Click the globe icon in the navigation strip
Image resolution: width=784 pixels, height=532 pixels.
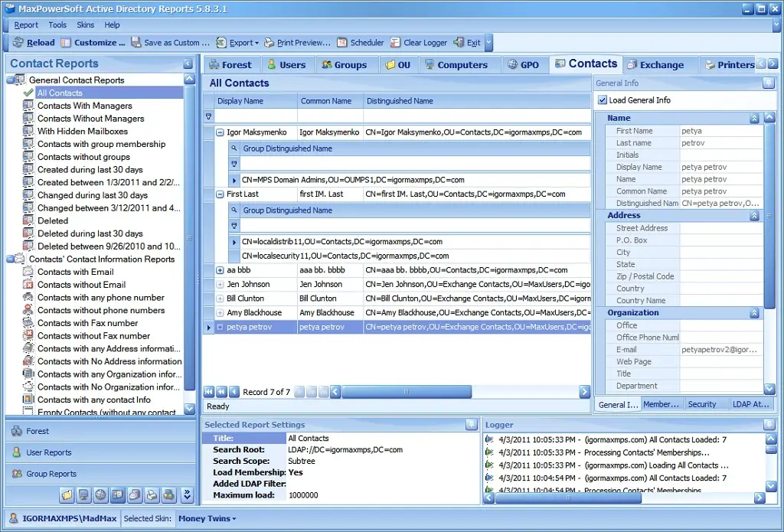(x=100, y=495)
